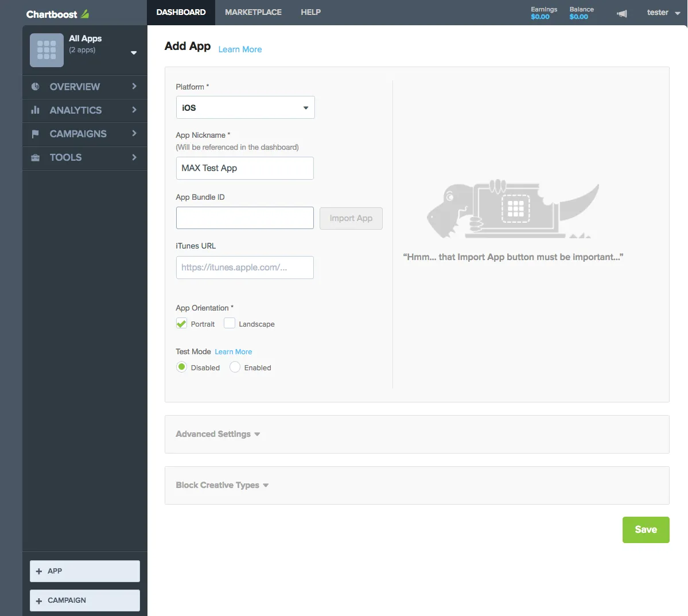
Task: Click the Tools toolbox icon
Action: [x=36, y=157]
